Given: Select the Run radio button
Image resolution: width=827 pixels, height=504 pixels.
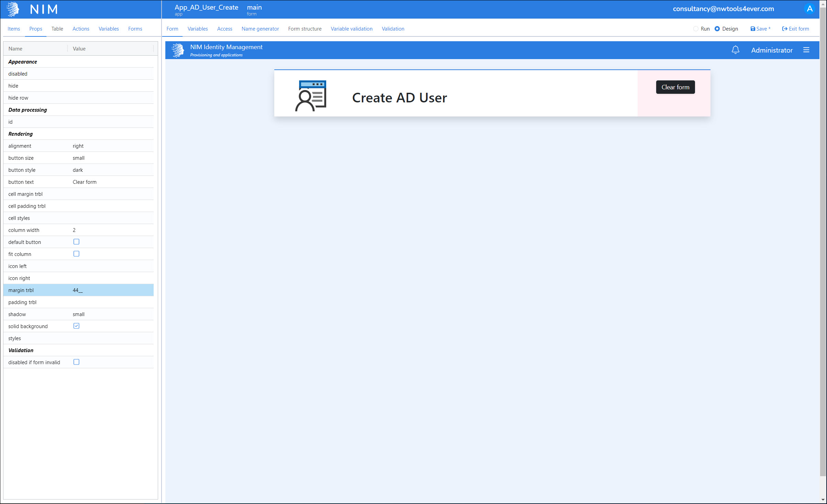Looking at the screenshot, I should pos(696,29).
